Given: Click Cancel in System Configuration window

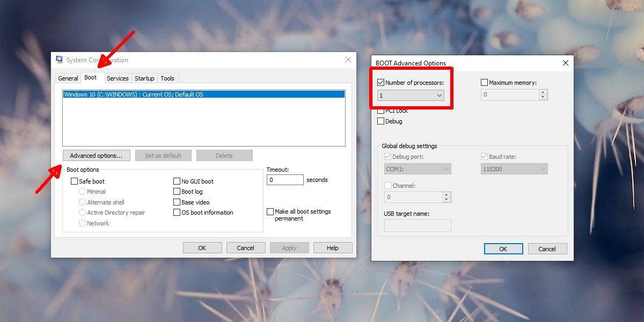Looking at the screenshot, I should pos(246,248).
